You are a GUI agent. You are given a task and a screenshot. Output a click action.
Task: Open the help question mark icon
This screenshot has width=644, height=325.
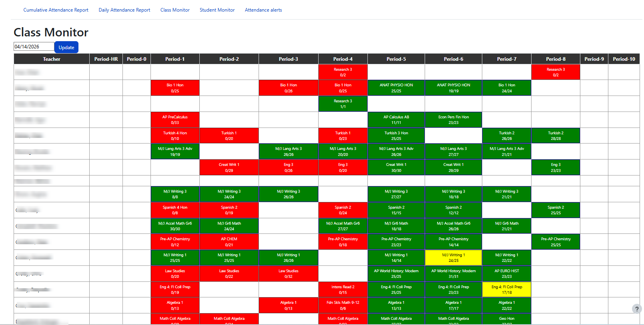tap(637, 309)
